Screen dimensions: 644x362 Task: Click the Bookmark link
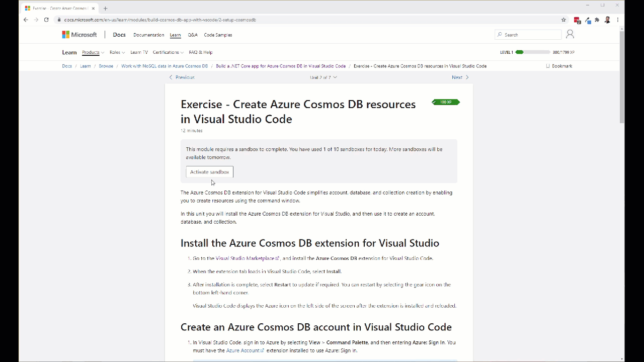(559, 66)
